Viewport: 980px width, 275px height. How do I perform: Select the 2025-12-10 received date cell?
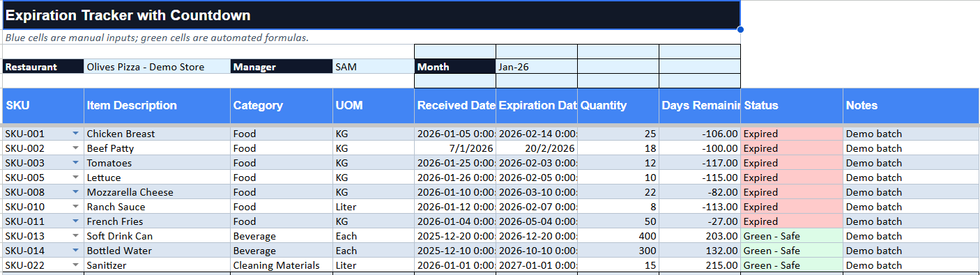455,251
